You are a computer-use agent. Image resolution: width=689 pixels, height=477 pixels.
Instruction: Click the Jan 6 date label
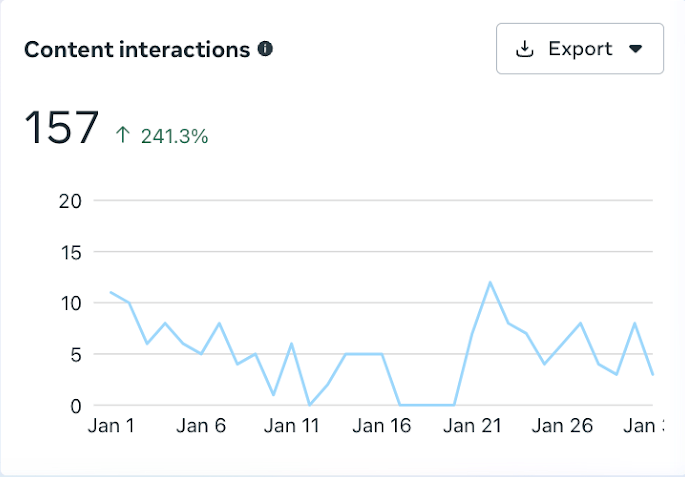point(201,426)
